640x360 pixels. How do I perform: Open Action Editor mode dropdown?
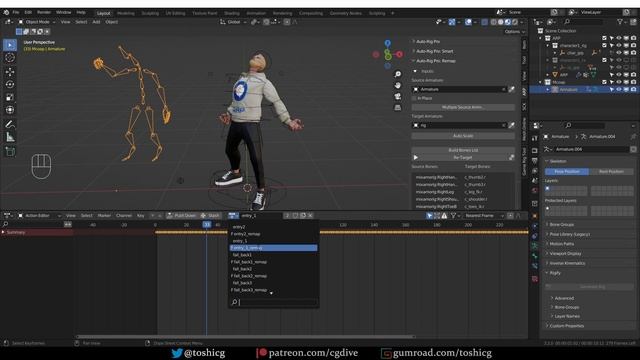pos(39,216)
